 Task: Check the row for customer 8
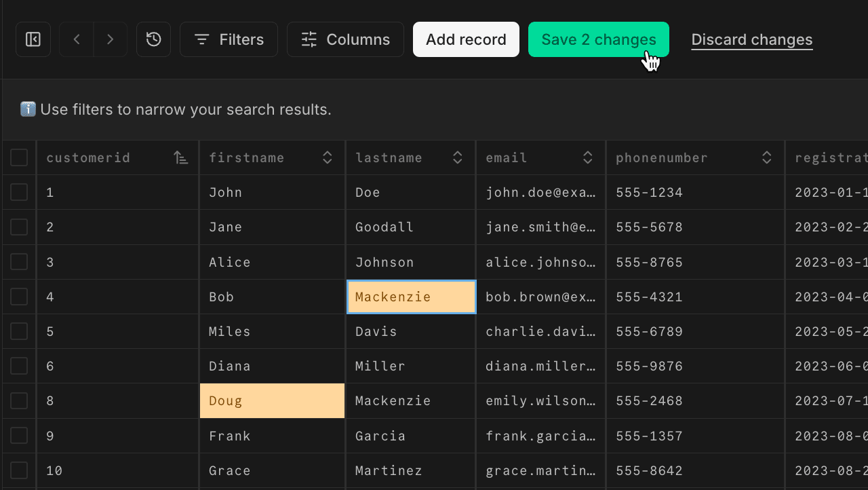coord(19,401)
